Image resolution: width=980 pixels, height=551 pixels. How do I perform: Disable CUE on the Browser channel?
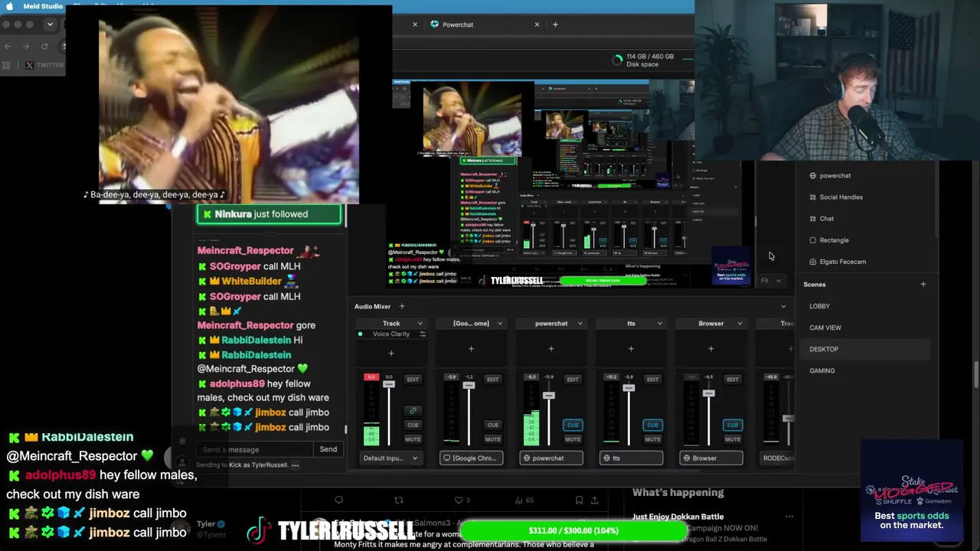[x=733, y=425]
